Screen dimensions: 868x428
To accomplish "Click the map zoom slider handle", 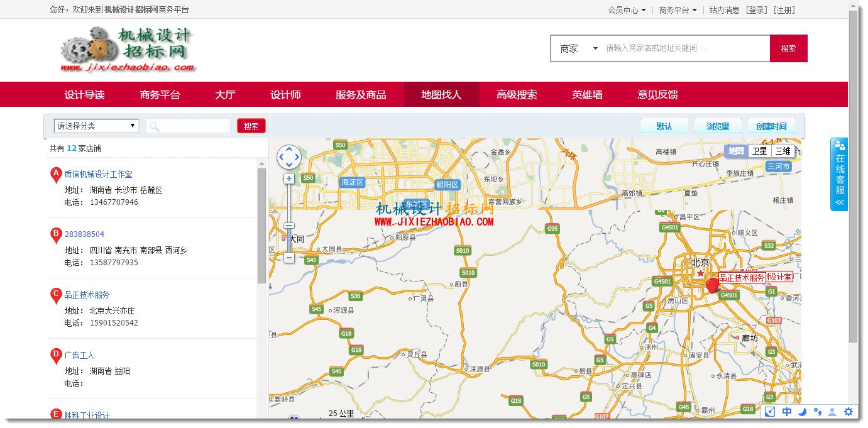I will tap(289, 226).
